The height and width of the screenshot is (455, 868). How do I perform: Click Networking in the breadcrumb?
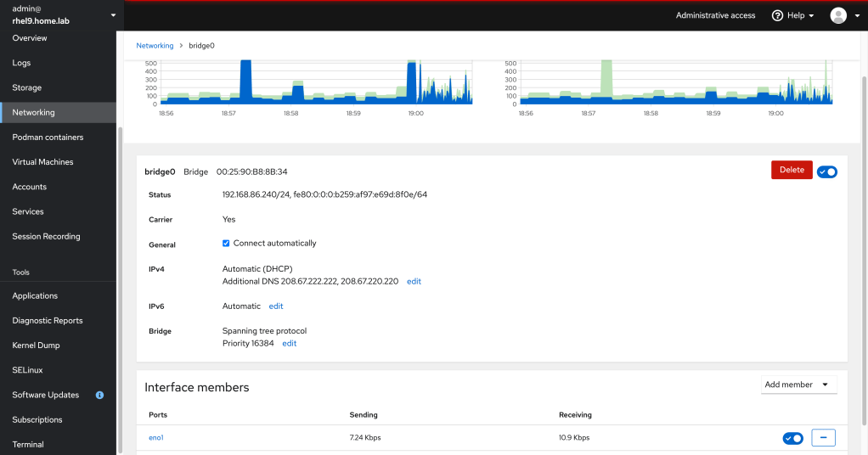click(155, 46)
